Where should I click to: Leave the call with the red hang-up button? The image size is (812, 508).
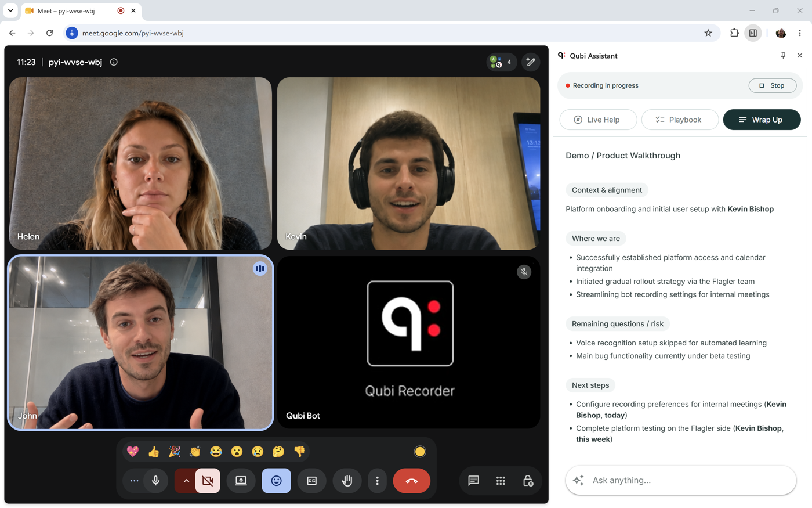pos(411,481)
